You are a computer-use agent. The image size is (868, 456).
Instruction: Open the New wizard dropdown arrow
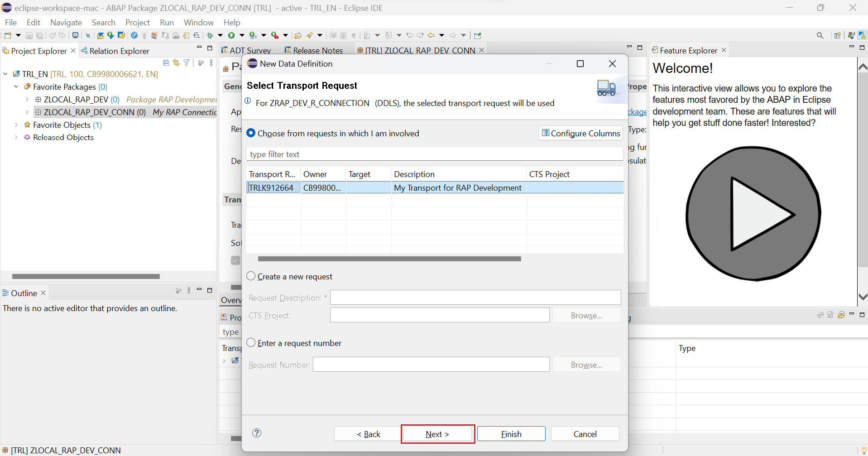point(18,35)
